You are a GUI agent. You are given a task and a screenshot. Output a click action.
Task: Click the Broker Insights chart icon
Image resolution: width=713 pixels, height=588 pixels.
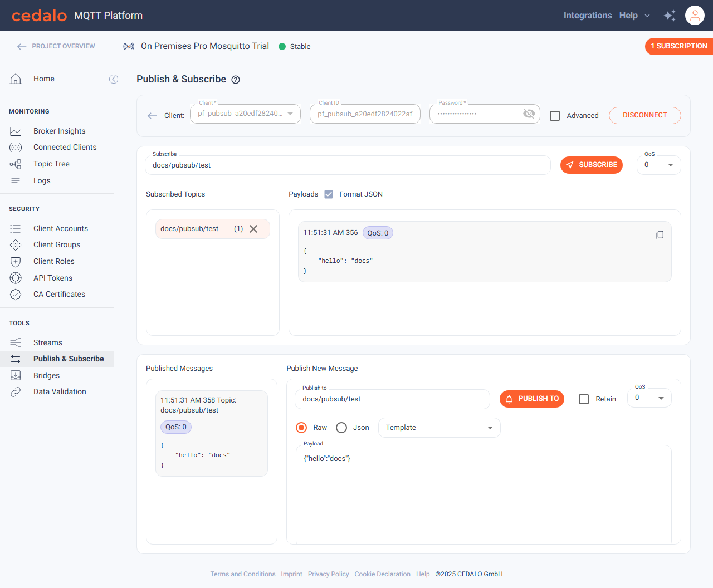(16, 131)
